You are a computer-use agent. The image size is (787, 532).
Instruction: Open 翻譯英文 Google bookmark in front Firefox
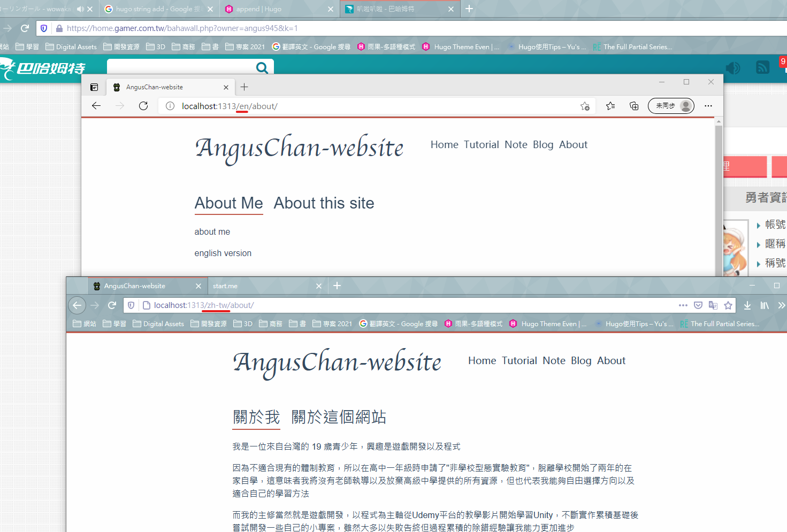399,324
